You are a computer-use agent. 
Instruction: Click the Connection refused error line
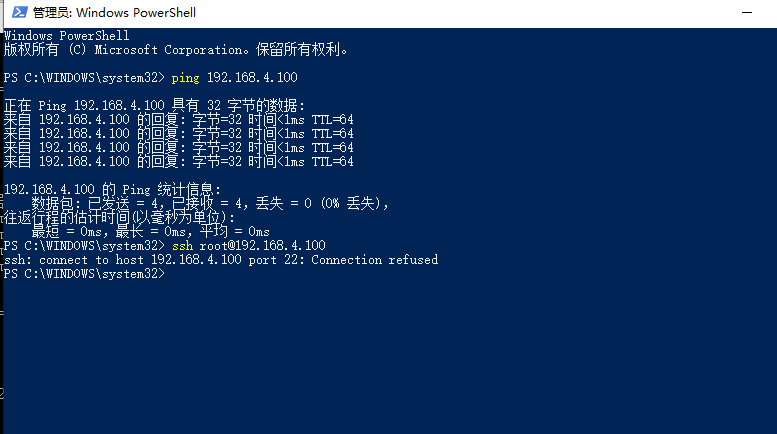(x=221, y=260)
